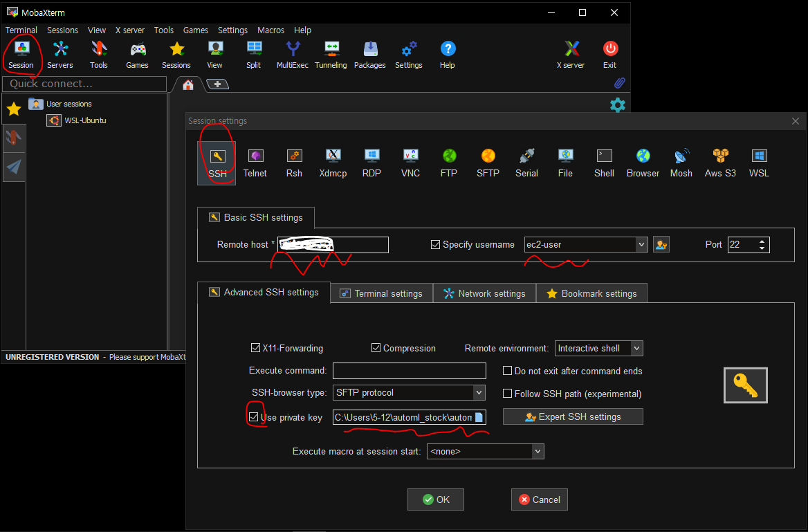Click the Execute command input field
Viewport: 808px width, 532px height.
click(409, 370)
